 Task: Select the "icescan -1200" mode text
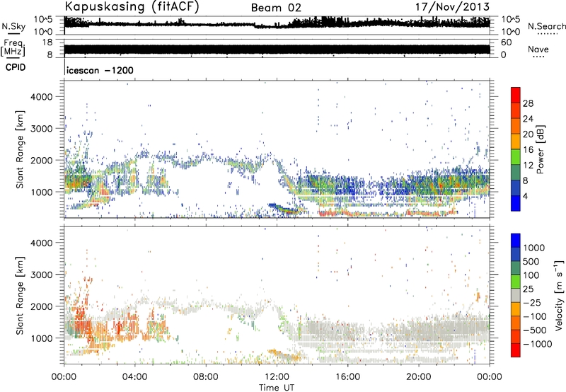click(x=100, y=70)
